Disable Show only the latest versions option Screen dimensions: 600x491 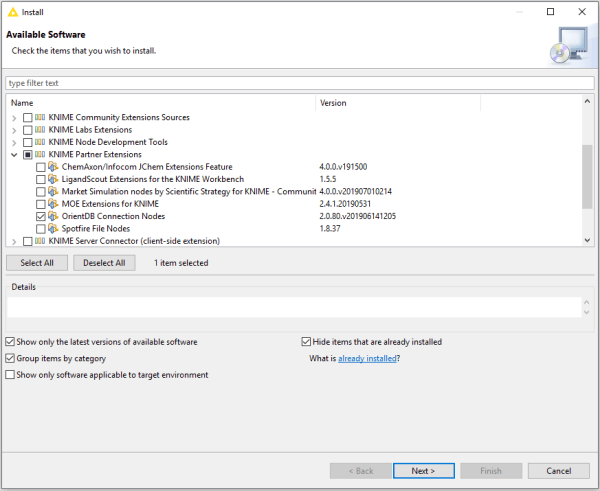10,342
